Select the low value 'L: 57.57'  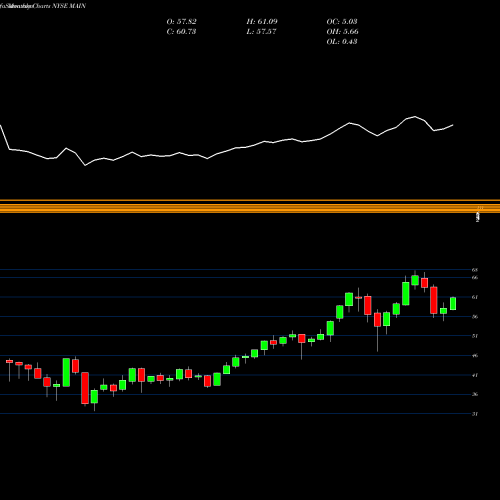click(261, 32)
